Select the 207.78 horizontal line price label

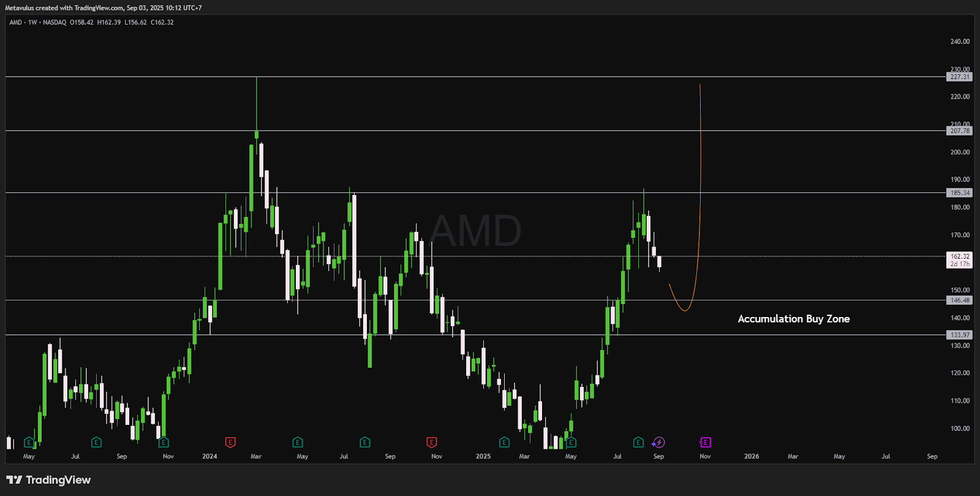point(960,131)
